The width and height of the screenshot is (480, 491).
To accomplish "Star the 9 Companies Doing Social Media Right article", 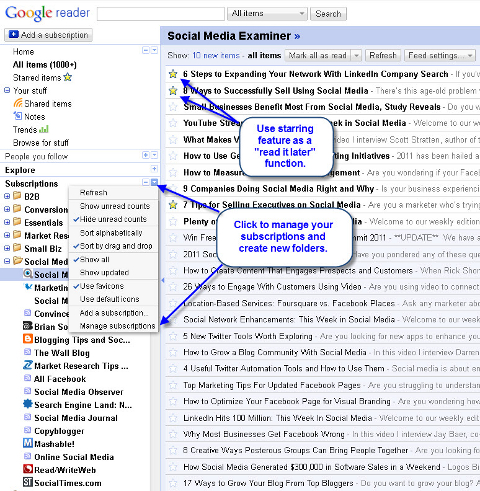I will (173, 189).
